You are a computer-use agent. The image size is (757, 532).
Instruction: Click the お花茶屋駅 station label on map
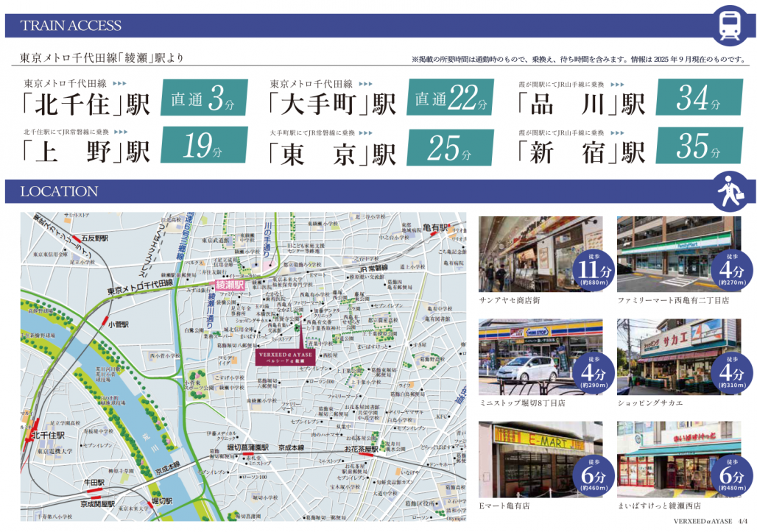(360, 448)
